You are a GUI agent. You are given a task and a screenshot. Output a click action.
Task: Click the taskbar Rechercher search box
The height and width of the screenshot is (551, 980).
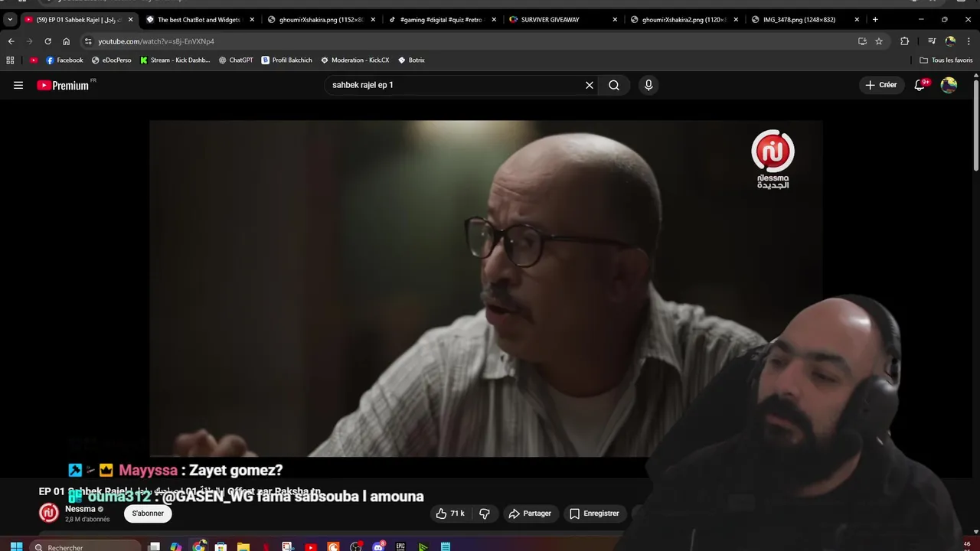coord(87,546)
